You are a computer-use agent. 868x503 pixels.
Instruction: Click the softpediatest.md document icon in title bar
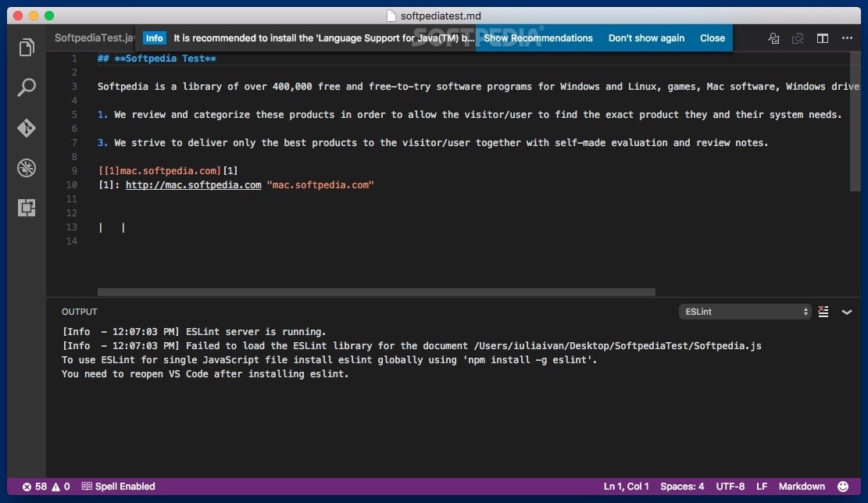(391, 16)
